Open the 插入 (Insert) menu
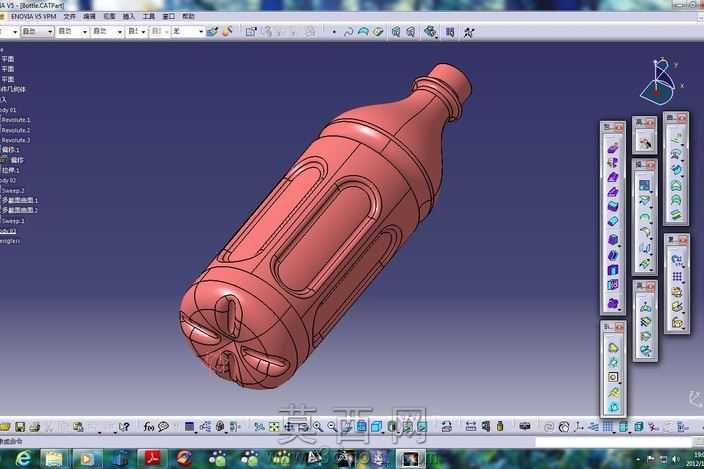The height and width of the screenshot is (469, 704). 129,17
